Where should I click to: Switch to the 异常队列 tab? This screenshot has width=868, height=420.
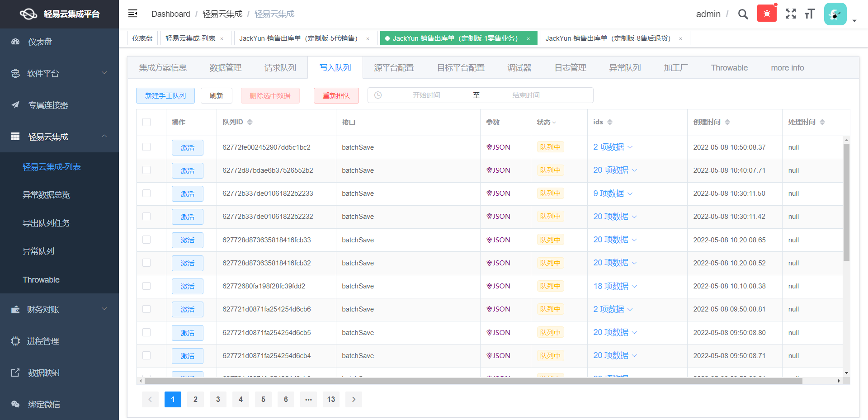625,67
